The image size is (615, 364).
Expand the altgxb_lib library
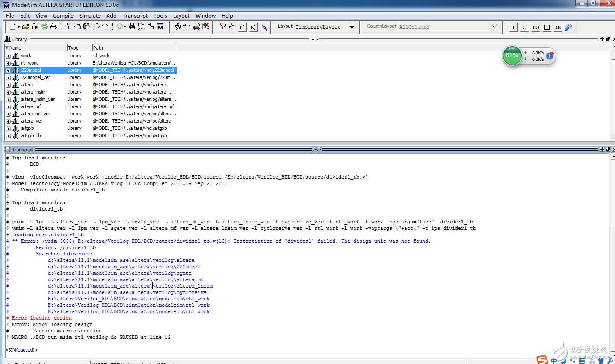[x=8, y=136]
